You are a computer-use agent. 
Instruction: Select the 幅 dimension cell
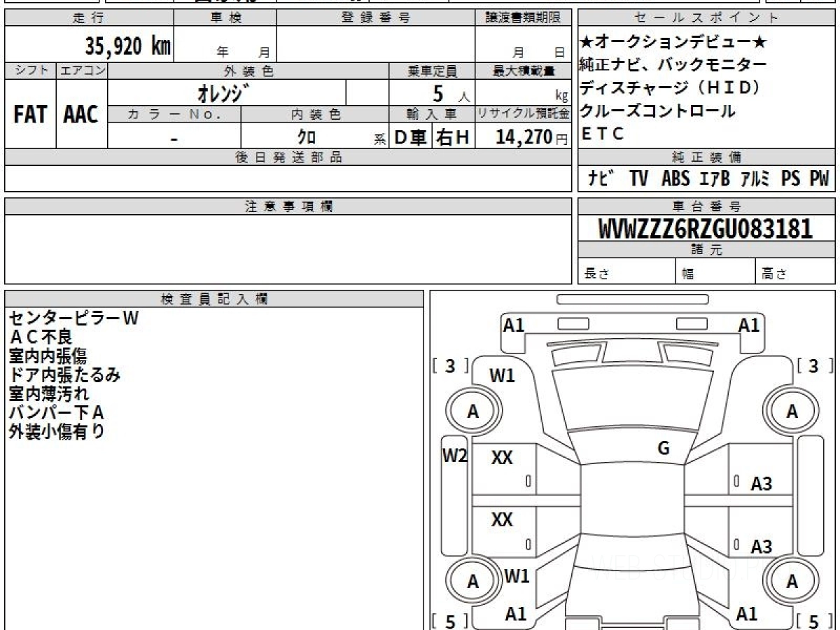[x=715, y=272]
